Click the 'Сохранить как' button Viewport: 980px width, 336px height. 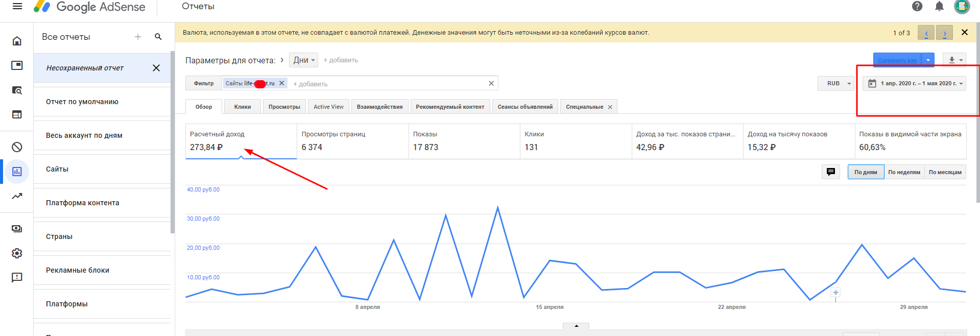point(897,60)
